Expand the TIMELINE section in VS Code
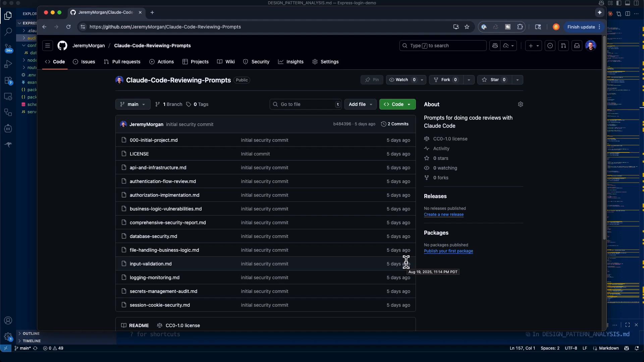644x362 pixels. [x=32, y=341]
